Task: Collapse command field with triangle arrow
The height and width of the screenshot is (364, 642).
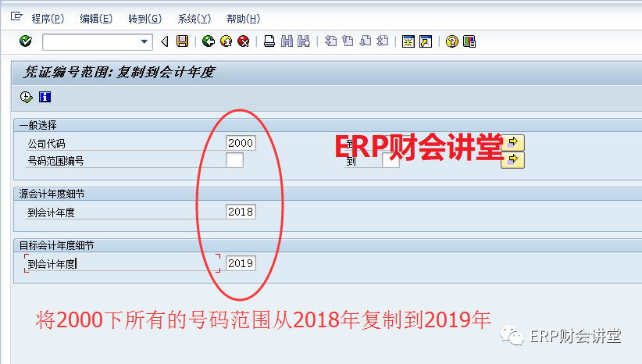Action: (165, 41)
